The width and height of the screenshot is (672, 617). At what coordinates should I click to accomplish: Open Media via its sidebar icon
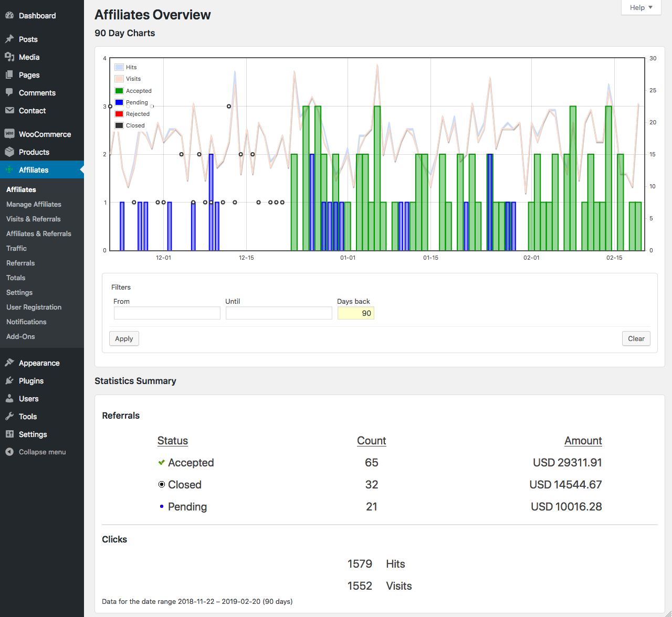coord(9,57)
